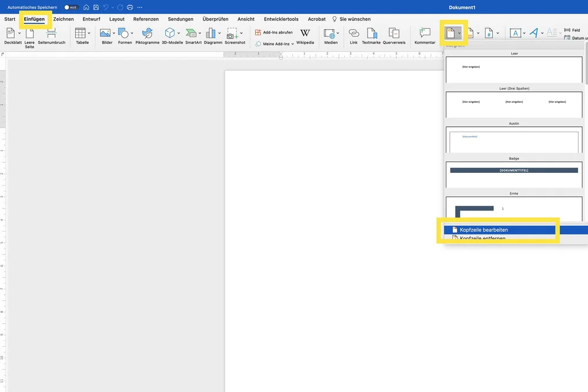Select the Einfügen tab

pyautogui.click(x=34, y=19)
